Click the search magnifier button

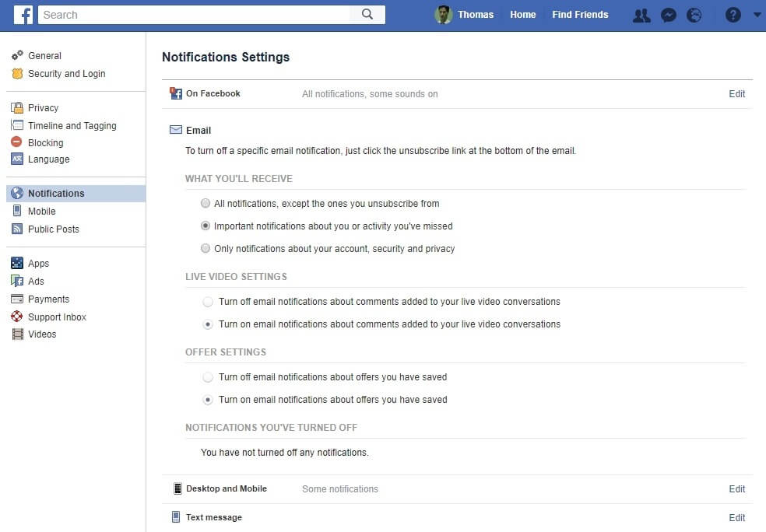367,15
